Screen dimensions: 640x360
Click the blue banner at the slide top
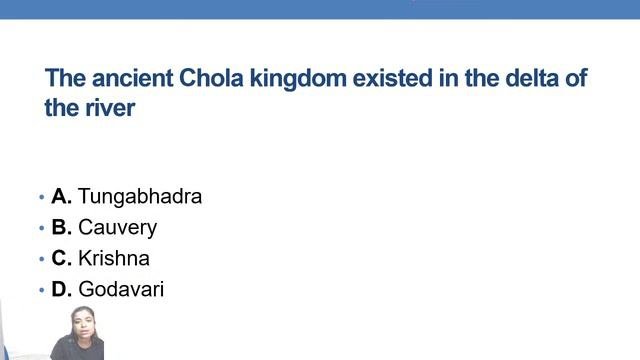coord(320,9)
